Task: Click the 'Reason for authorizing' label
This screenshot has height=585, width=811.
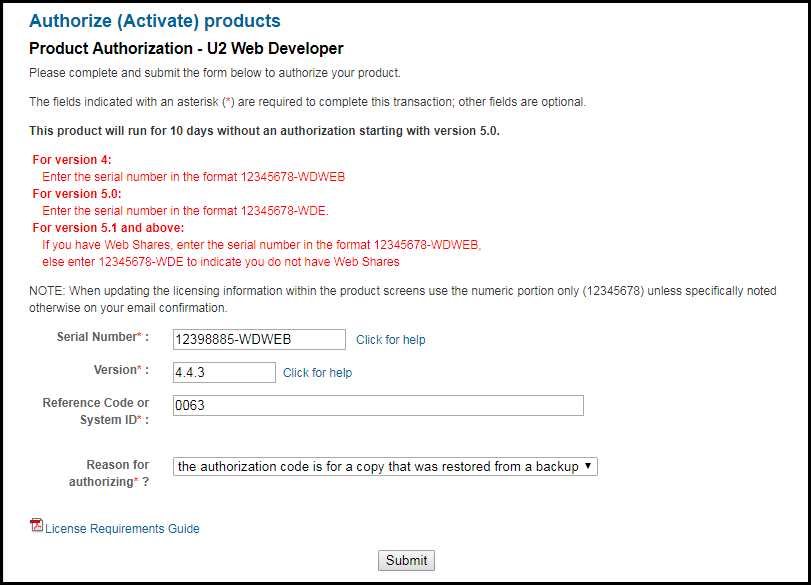Action: 117,473
